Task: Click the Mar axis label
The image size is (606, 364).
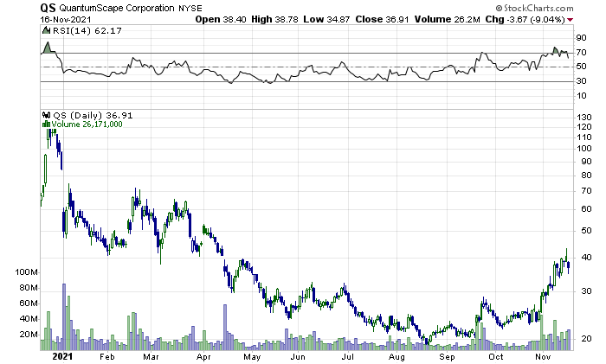Action: [x=151, y=357]
